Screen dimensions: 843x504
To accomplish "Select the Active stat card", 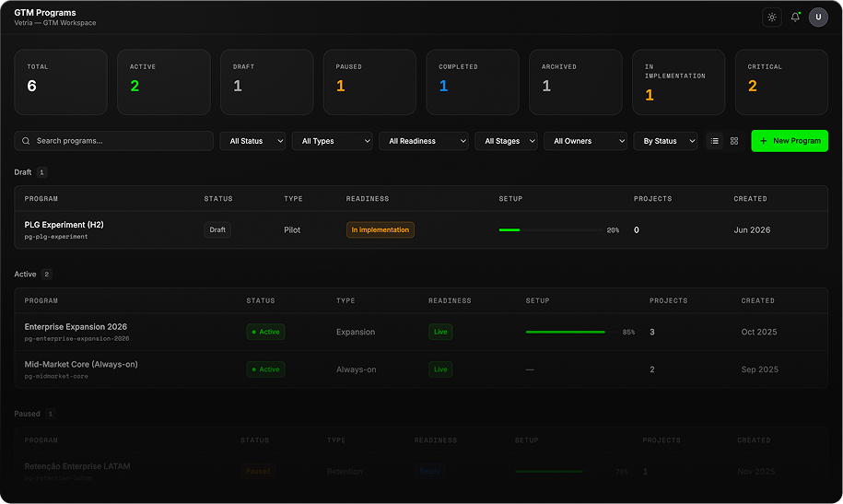I will [x=163, y=82].
